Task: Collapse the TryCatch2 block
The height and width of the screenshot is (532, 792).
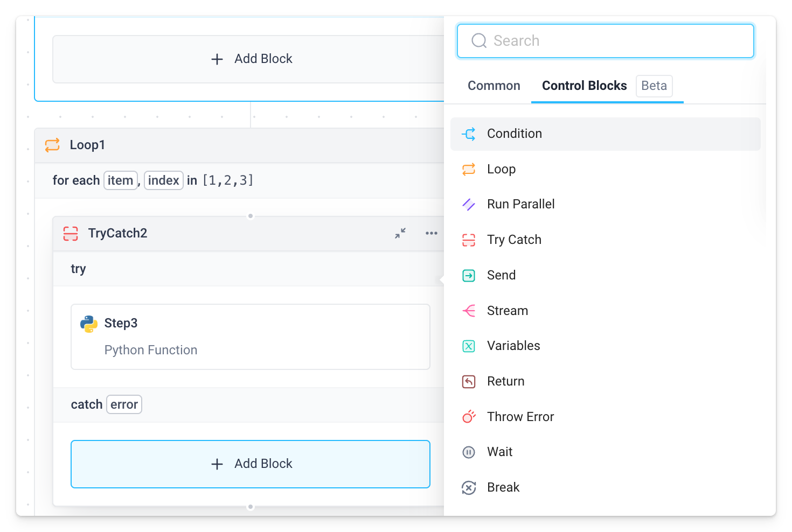Action: pyautogui.click(x=400, y=233)
